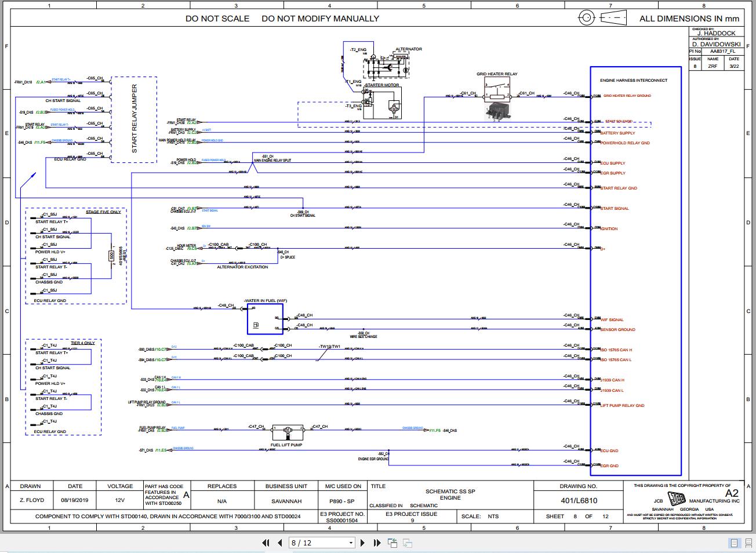The width and height of the screenshot is (756, 553).
Task: Go to the next page
Action: tap(363, 543)
